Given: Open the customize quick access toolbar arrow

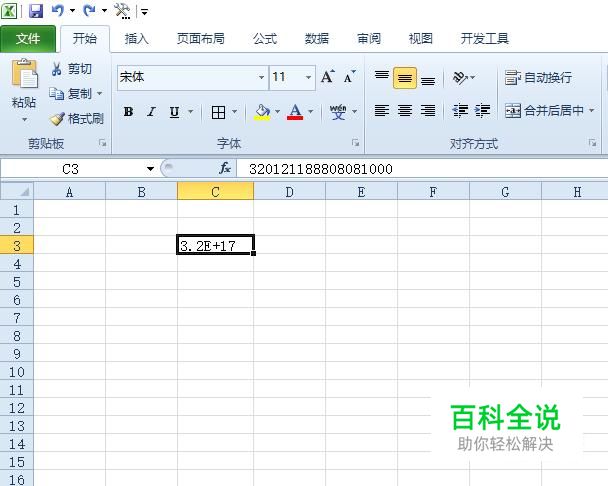Looking at the screenshot, I should tap(144, 12).
